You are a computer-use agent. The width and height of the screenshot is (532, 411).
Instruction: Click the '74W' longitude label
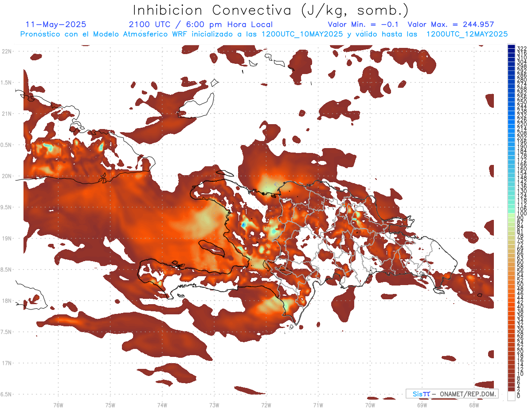click(162, 404)
